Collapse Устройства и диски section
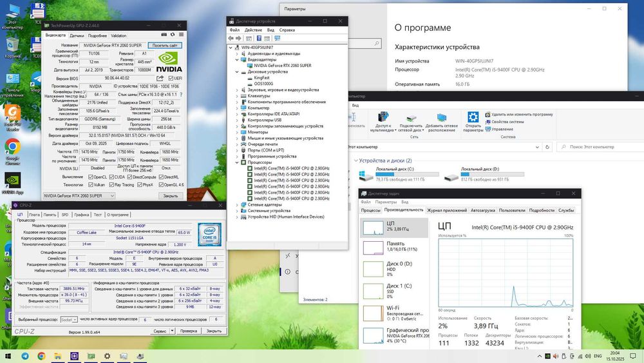The height and width of the screenshot is (363, 644). (x=355, y=161)
